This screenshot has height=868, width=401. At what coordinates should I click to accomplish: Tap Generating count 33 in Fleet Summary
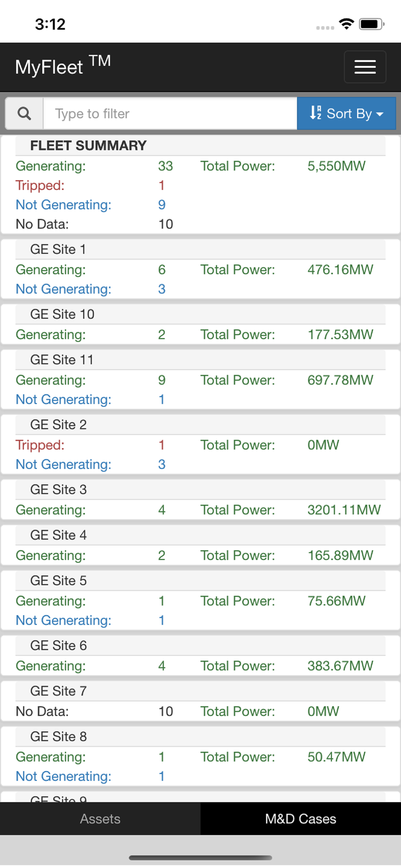165,166
